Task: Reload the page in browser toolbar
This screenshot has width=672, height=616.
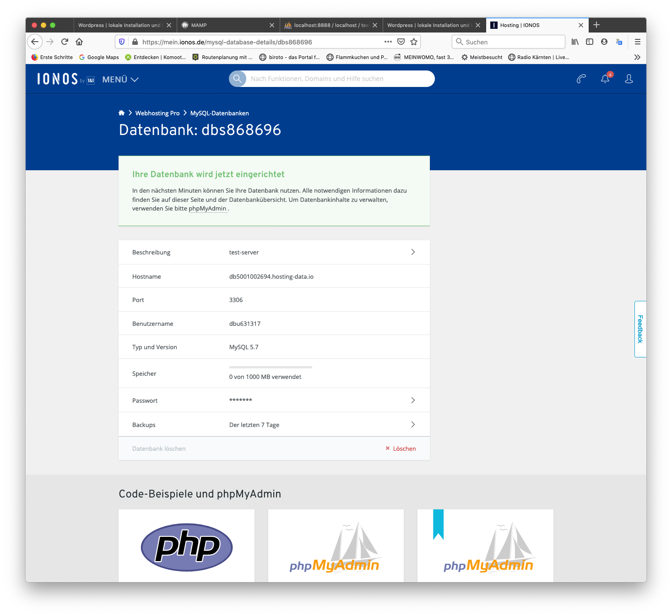Action: (x=65, y=42)
